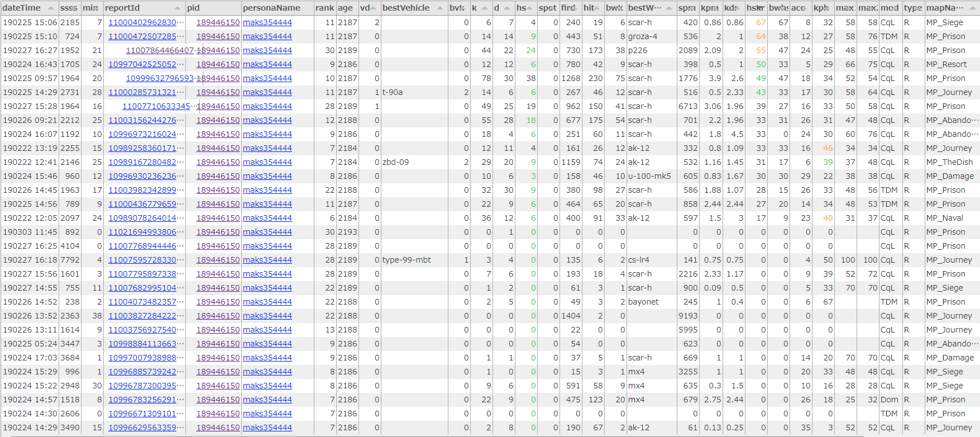Select the zbd-09 bestVehicle cell

pos(414,162)
